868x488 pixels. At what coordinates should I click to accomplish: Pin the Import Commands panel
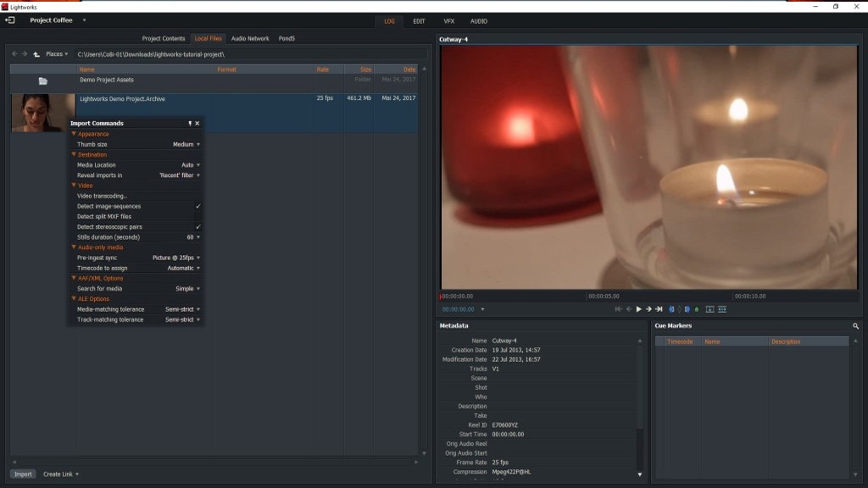tap(191, 122)
